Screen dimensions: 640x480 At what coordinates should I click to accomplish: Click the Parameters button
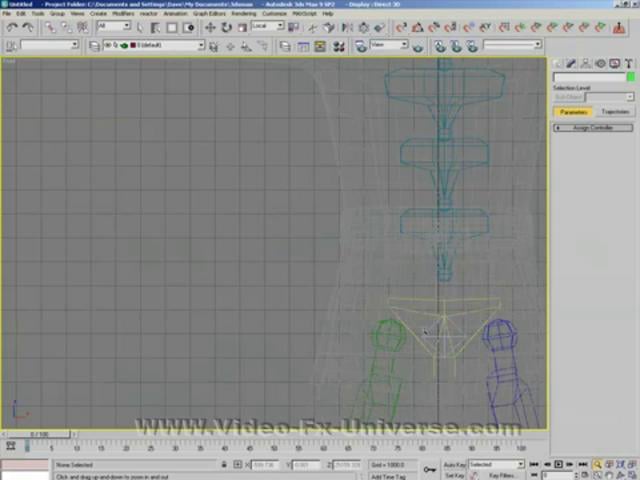[x=573, y=112]
